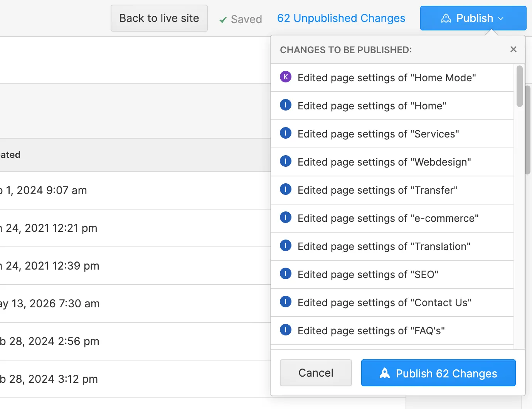Screen dimensions: 532x409
Task: Expand the Publish dropdown chevron
Action: point(501,18)
